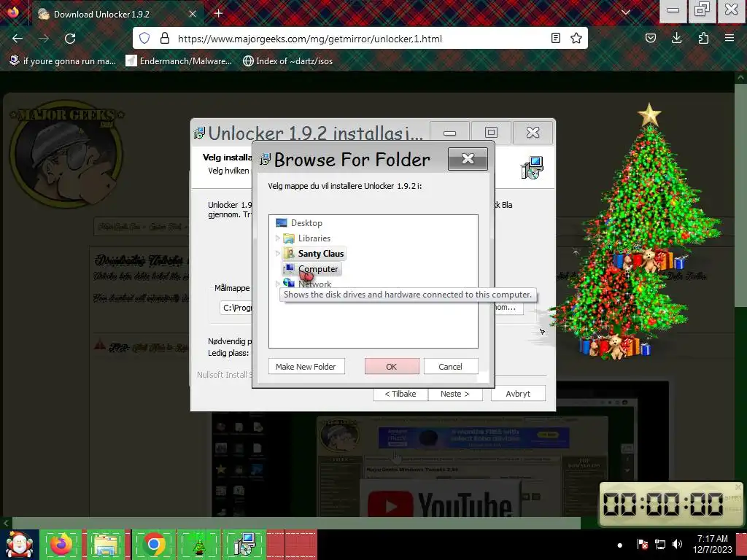Switch to Unlocker installer taskbar icon
Viewport: 747px width, 560px height.
point(245,544)
